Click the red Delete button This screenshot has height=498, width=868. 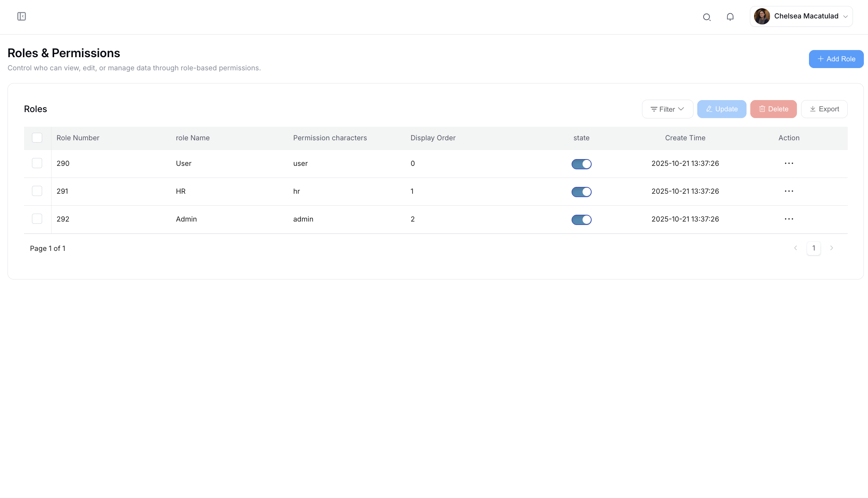tap(773, 109)
